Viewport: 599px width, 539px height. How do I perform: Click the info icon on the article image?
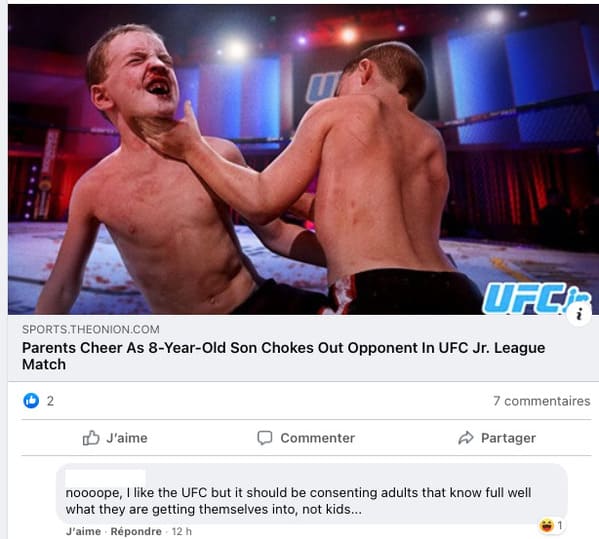[x=579, y=314]
